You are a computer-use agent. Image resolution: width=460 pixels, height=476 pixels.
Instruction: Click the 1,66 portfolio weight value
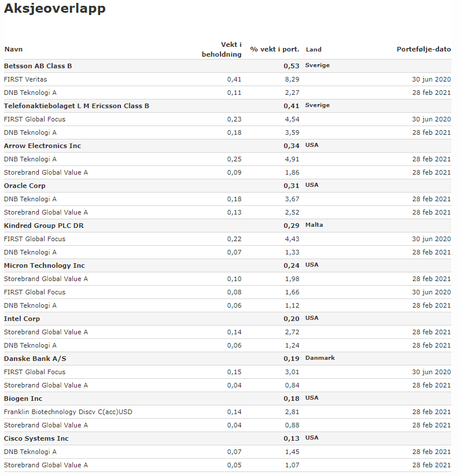(292, 292)
